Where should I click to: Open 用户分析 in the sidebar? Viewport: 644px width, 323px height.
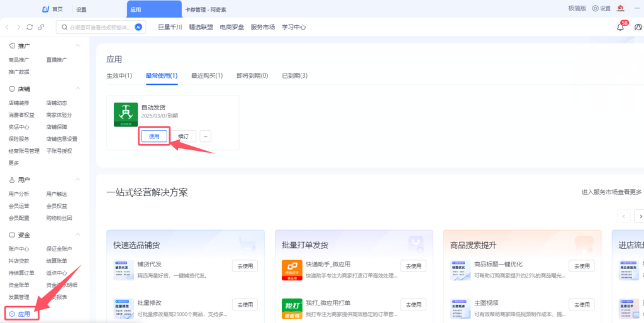click(19, 194)
